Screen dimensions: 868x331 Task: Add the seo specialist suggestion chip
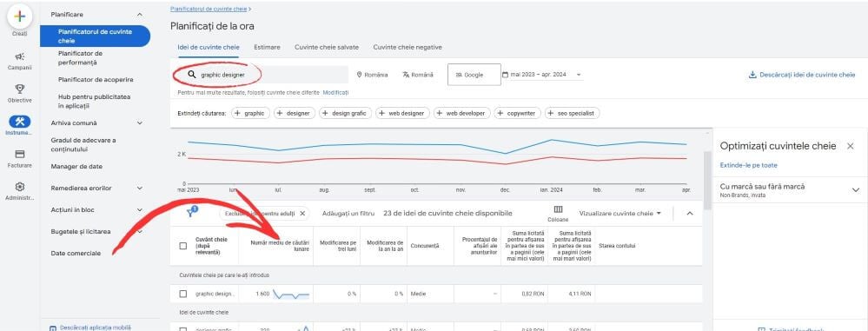(572, 113)
